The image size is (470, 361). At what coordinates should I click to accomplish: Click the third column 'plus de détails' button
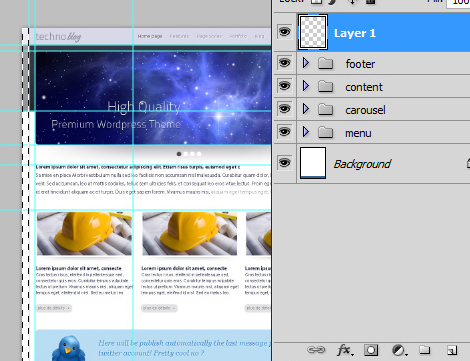[x=258, y=308]
